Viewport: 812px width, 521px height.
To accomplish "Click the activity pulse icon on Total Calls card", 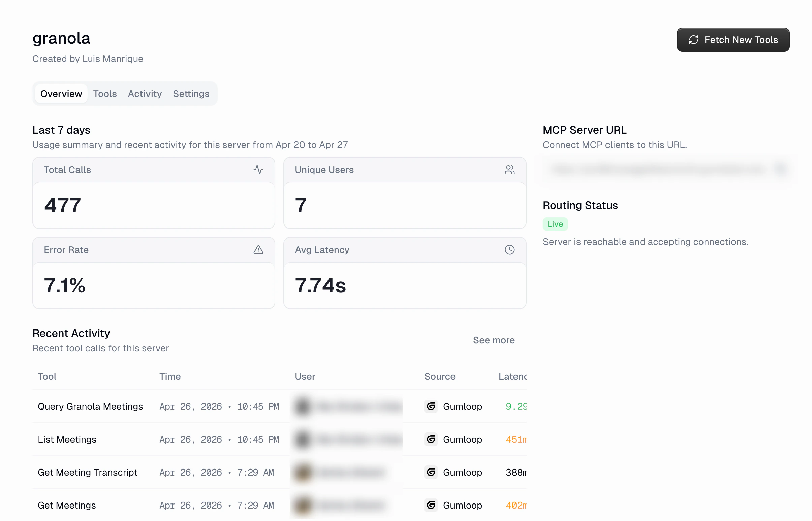I will [x=259, y=170].
